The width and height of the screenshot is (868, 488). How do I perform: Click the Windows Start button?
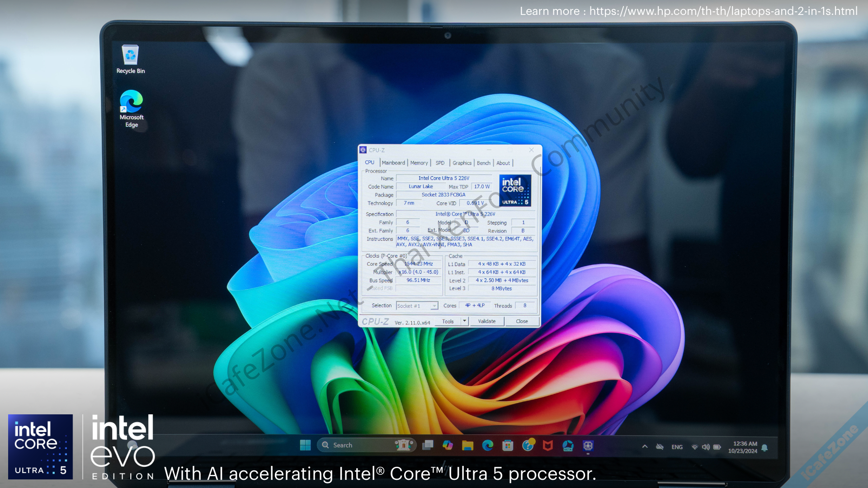pos(305,446)
